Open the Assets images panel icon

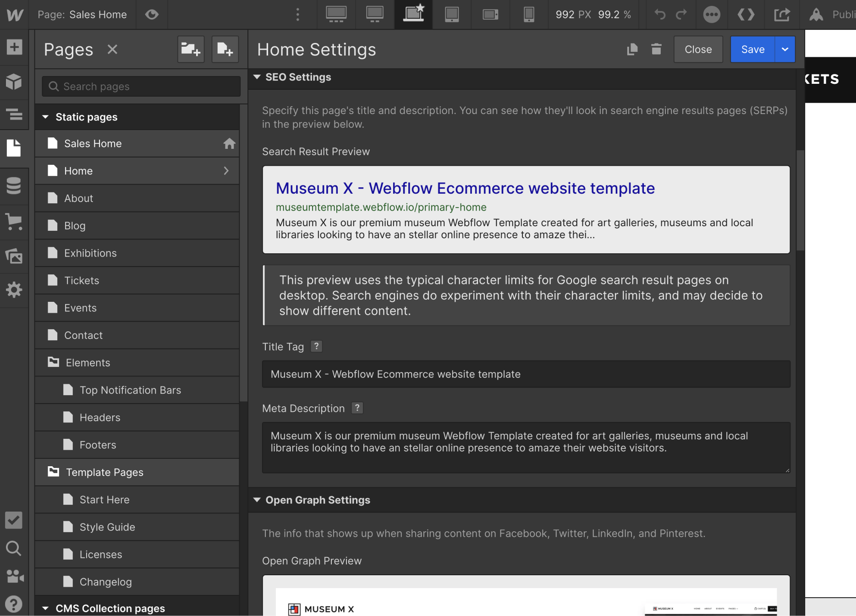14,256
